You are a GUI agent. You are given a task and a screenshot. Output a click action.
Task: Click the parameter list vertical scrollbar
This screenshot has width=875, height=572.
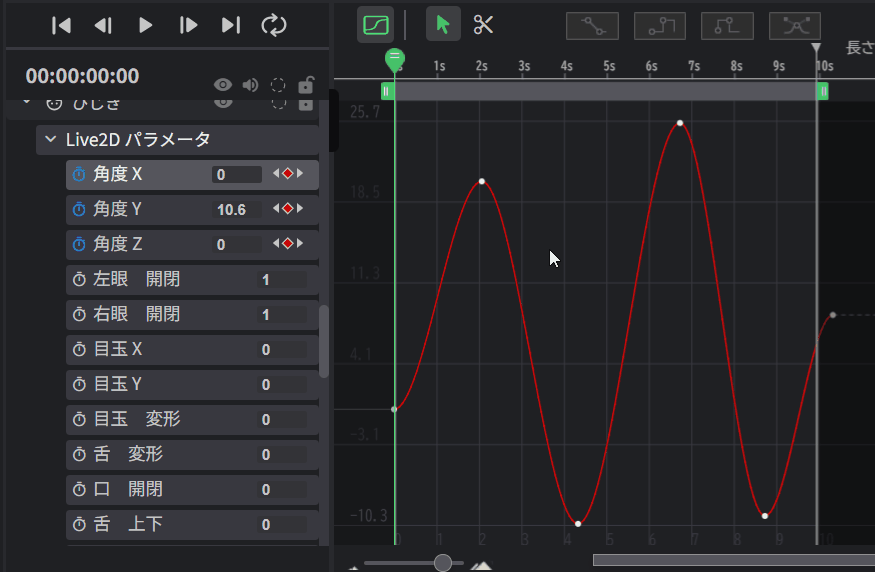coord(324,341)
